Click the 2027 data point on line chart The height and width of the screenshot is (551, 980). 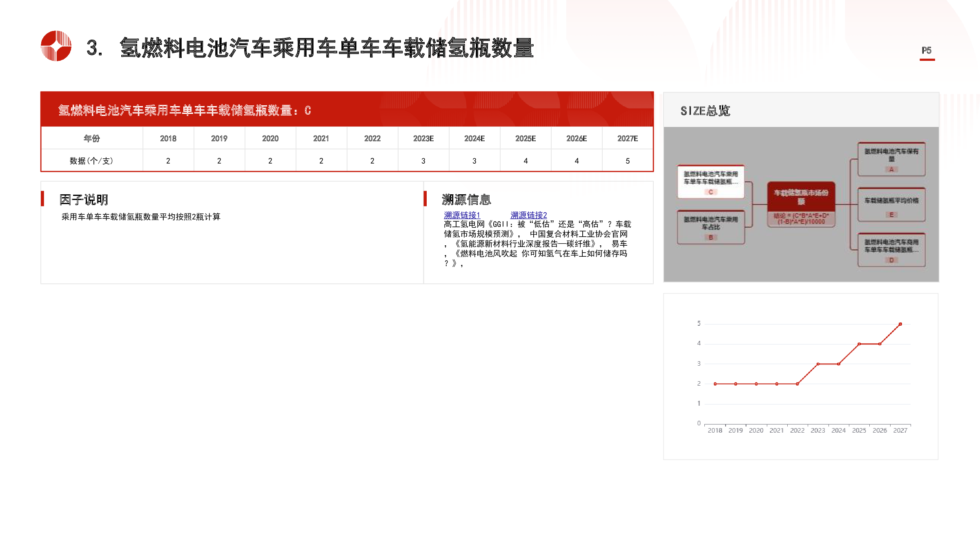pos(900,324)
